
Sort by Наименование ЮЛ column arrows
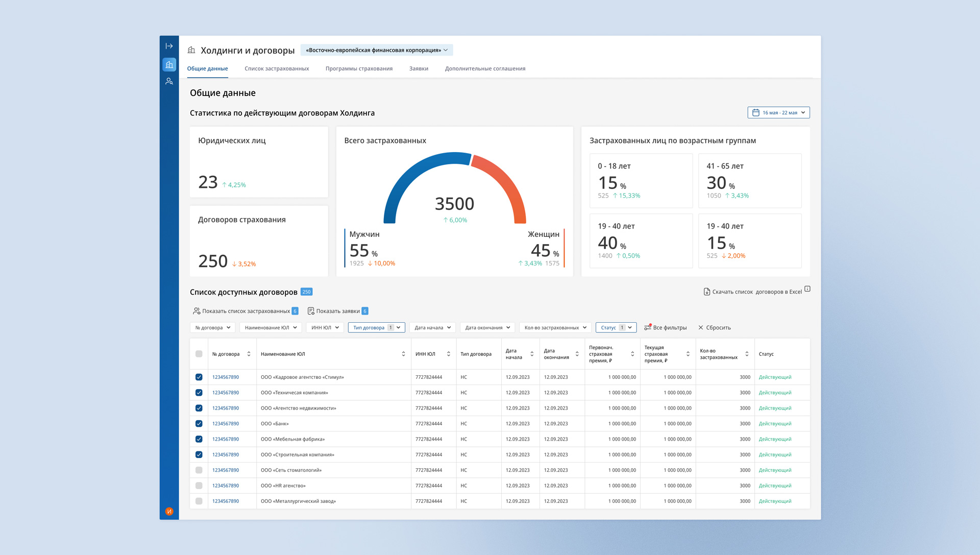[x=403, y=354]
